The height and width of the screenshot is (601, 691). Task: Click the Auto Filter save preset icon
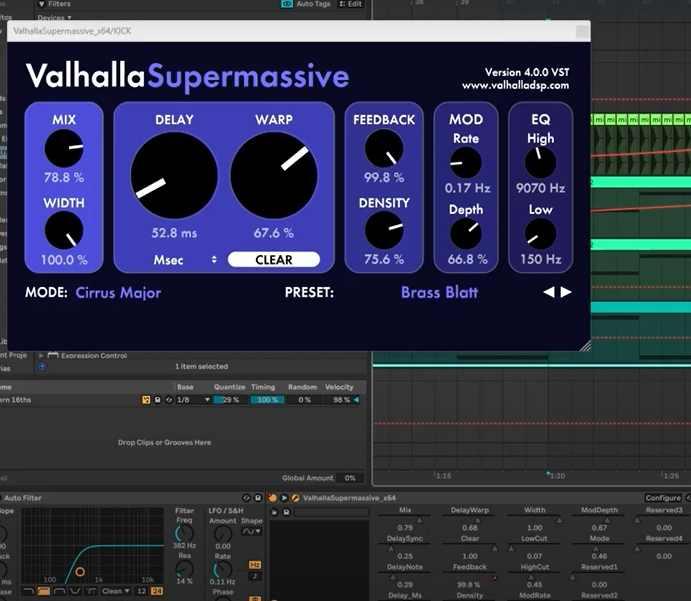[257, 498]
